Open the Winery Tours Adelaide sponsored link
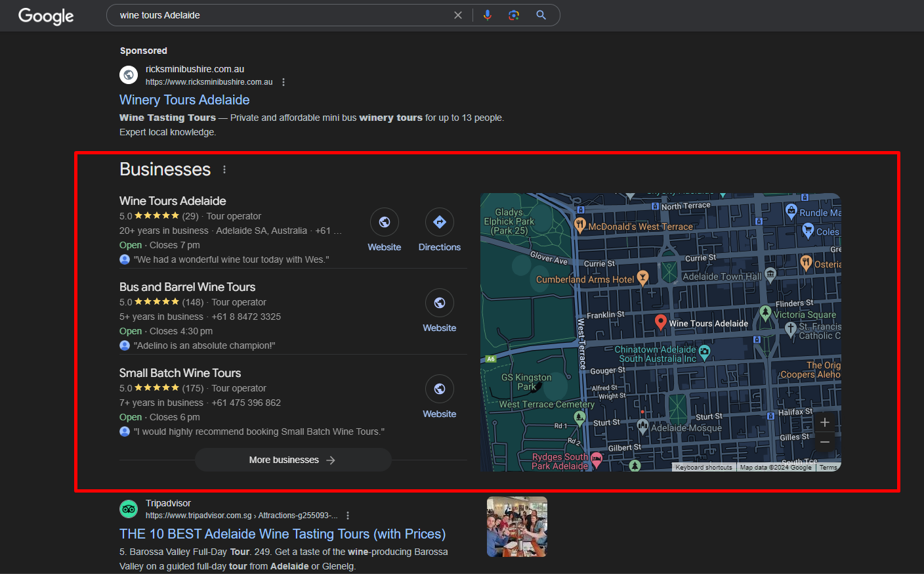Image resolution: width=924 pixels, height=574 pixels. pyautogui.click(x=184, y=100)
